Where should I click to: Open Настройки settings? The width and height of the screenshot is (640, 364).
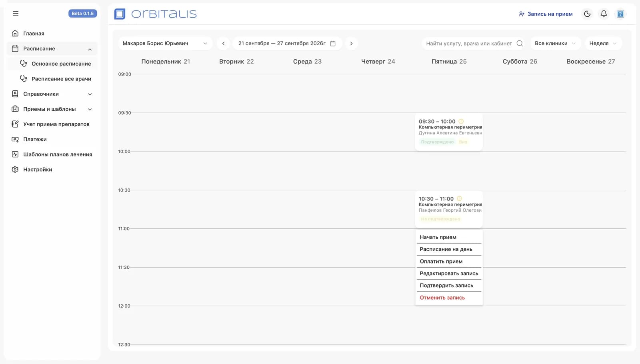52,170
